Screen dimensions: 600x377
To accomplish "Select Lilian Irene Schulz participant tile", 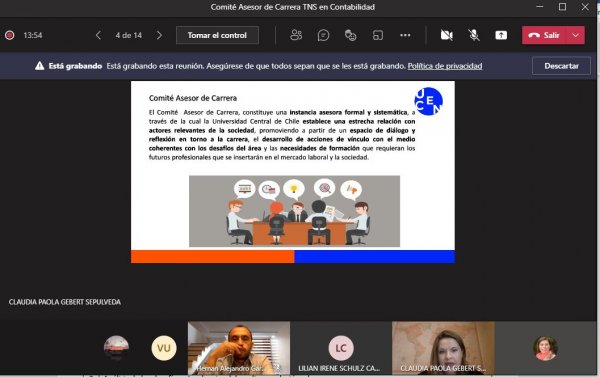I will 341,348.
